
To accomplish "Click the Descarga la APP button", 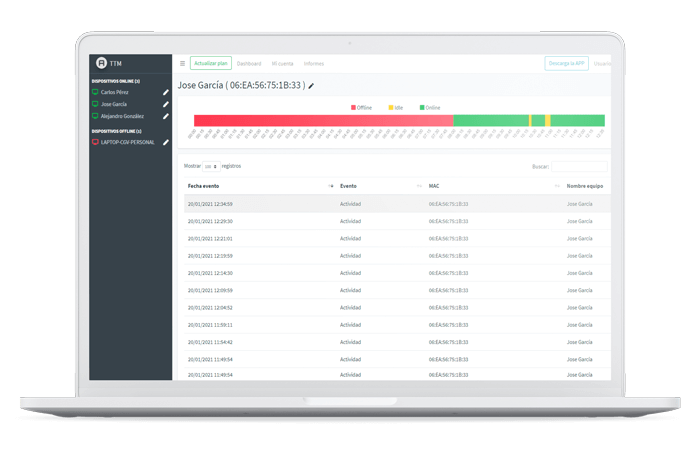I will click(x=566, y=63).
